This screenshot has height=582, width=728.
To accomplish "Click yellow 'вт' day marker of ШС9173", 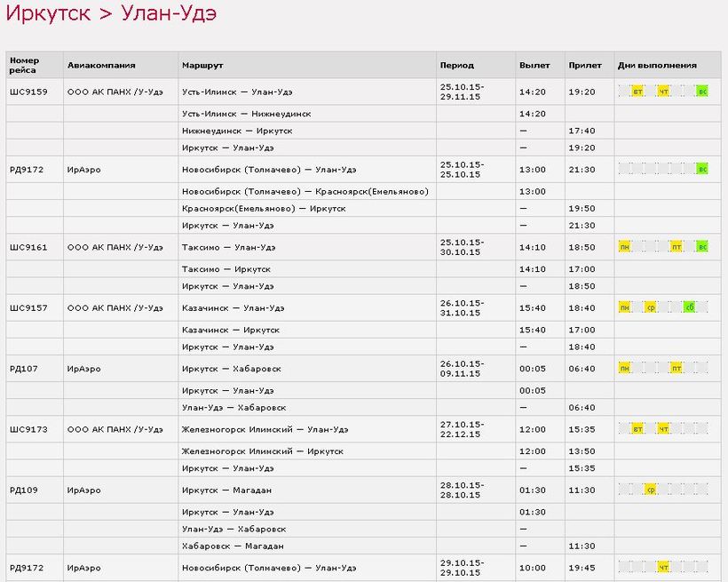I will (x=638, y=429).
